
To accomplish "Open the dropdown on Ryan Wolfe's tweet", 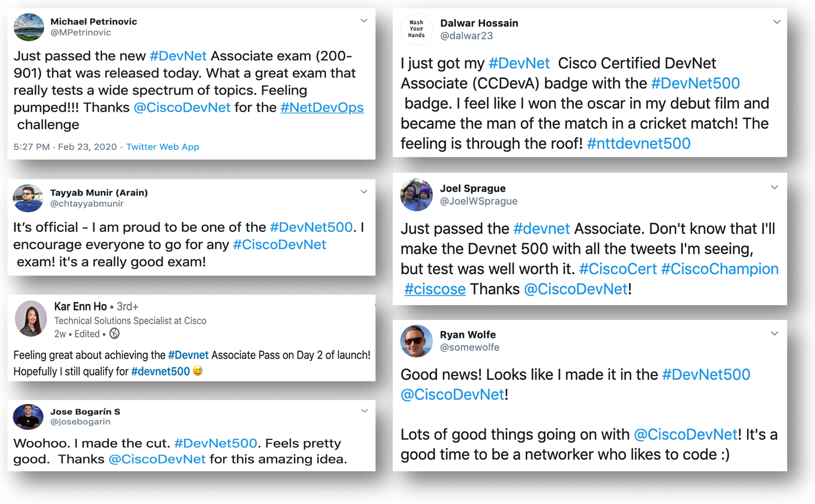I will pos(775,333).
